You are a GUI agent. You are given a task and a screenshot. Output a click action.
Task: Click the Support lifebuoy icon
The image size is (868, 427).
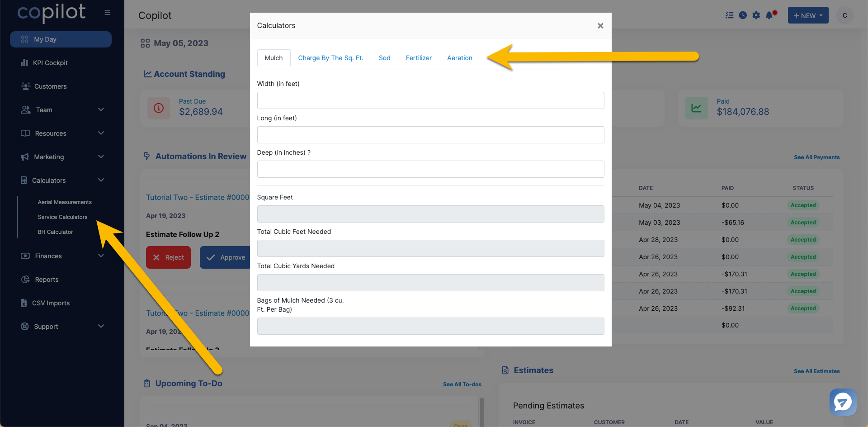pyautogui.click(x=25, y=326)
